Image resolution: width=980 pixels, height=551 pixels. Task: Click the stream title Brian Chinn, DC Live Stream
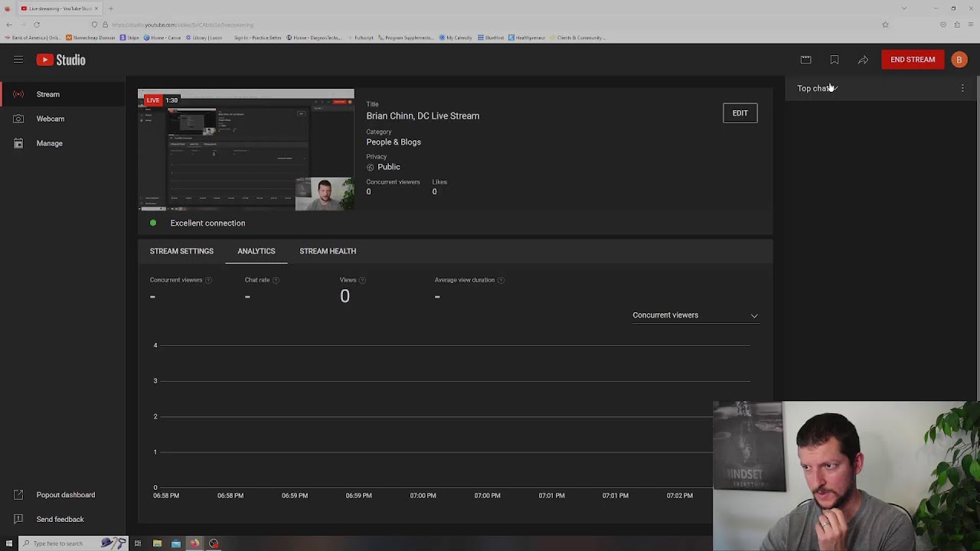point(423,116)
